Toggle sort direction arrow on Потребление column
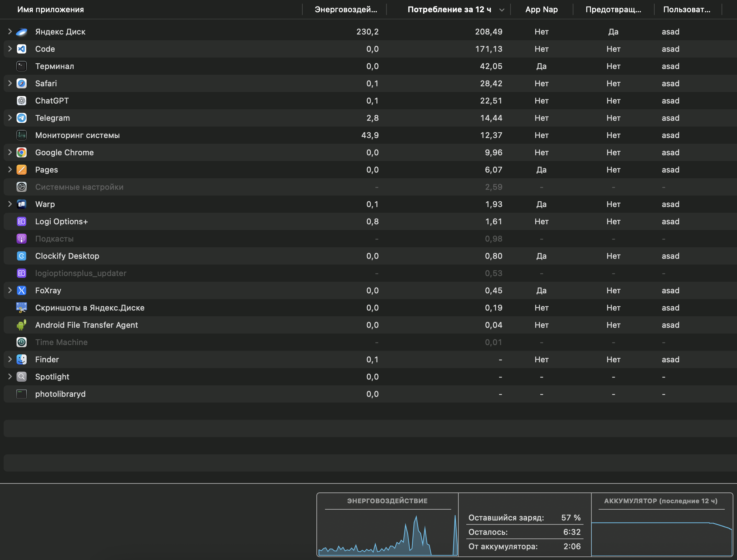 502,10
